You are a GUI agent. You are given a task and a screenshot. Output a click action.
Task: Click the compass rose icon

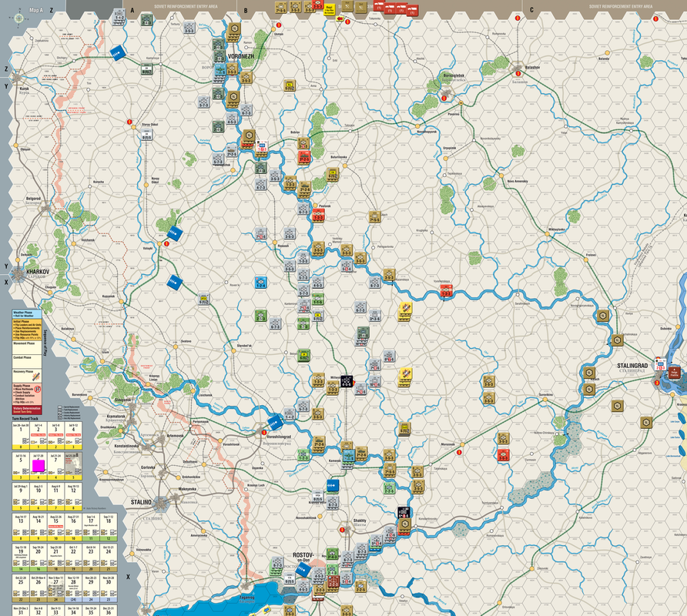click(19, 18)
